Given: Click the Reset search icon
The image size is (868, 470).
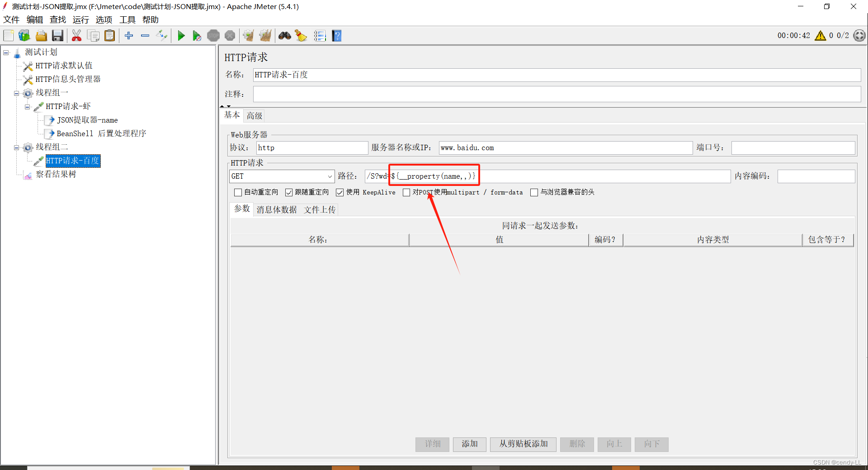Looking at the screenshot, I should tap(301, 36).
